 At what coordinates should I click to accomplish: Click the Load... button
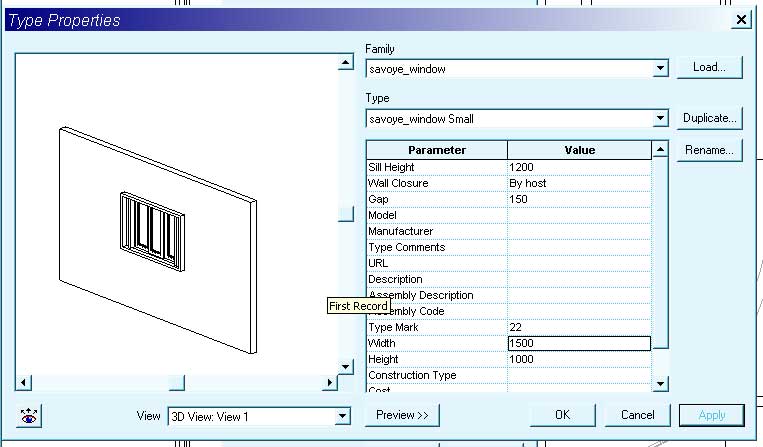click(709, 67)
